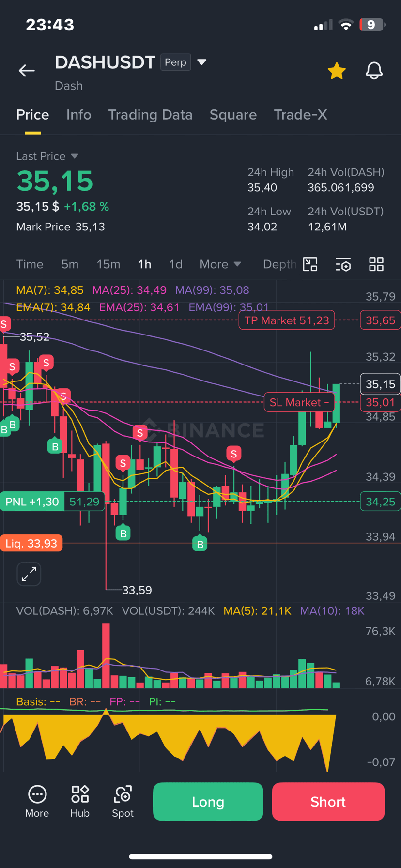The width and height of the screenshot is (401, 868).
Task: Tap the 51,29 position size label
Action: (x=84, y=502)
